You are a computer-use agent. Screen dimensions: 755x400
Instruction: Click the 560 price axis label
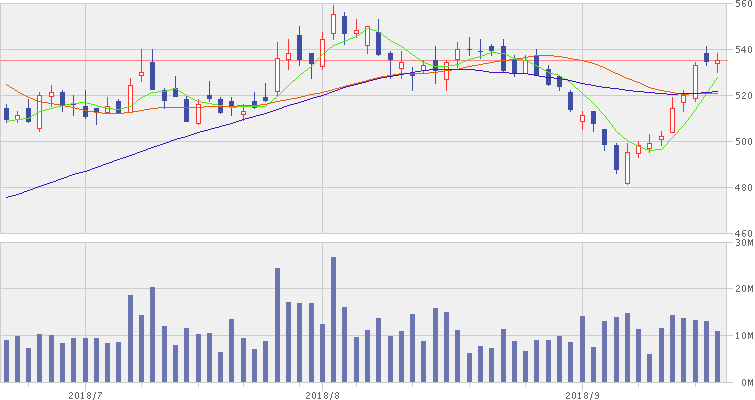coord(741,5)
